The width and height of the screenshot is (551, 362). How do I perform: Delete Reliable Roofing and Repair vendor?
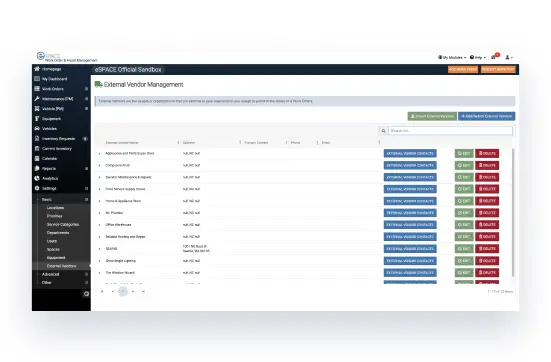click(x=487, y=237)
